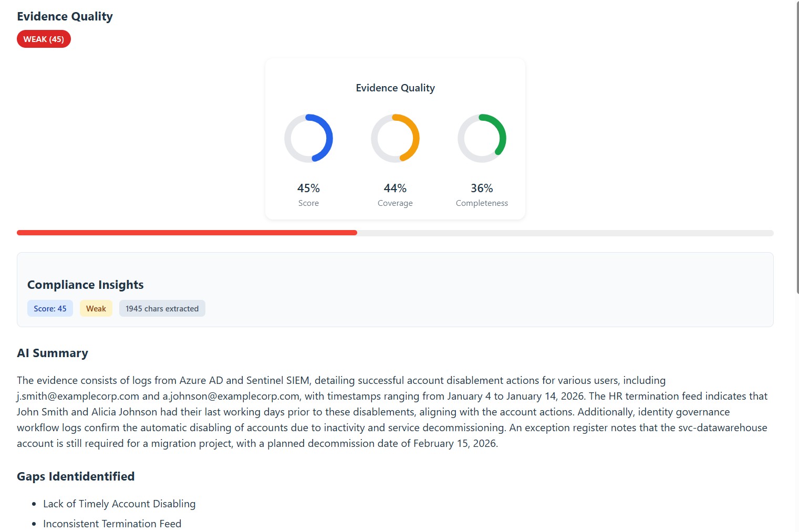Screen dimensions: 799x532
Task: Click the orange Coverage donut chart
Action: coord(395,138)
